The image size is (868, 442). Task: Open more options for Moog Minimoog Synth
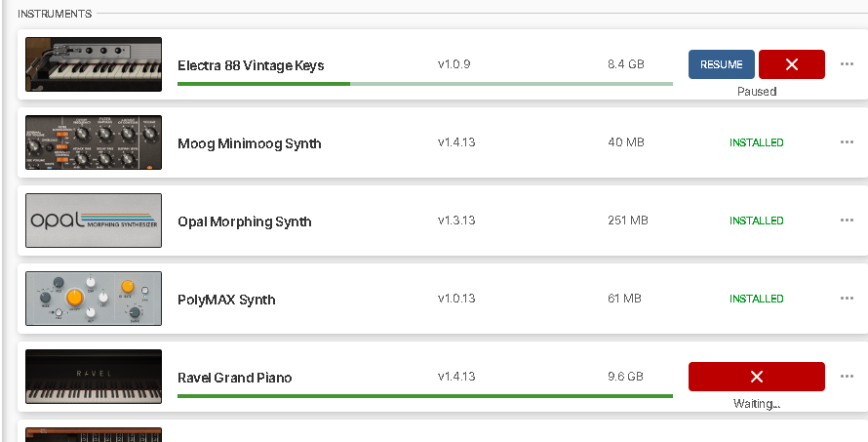point(847,142)
